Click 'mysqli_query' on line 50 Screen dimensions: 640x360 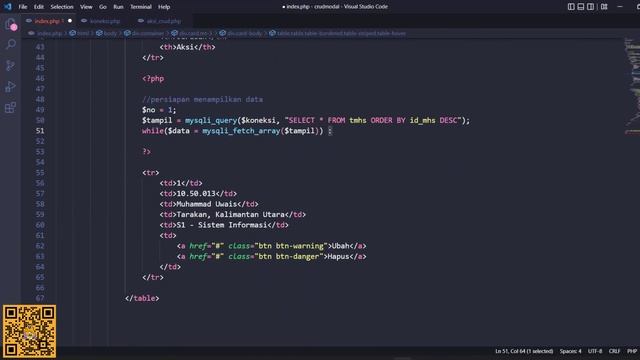(x=211, y=120)
